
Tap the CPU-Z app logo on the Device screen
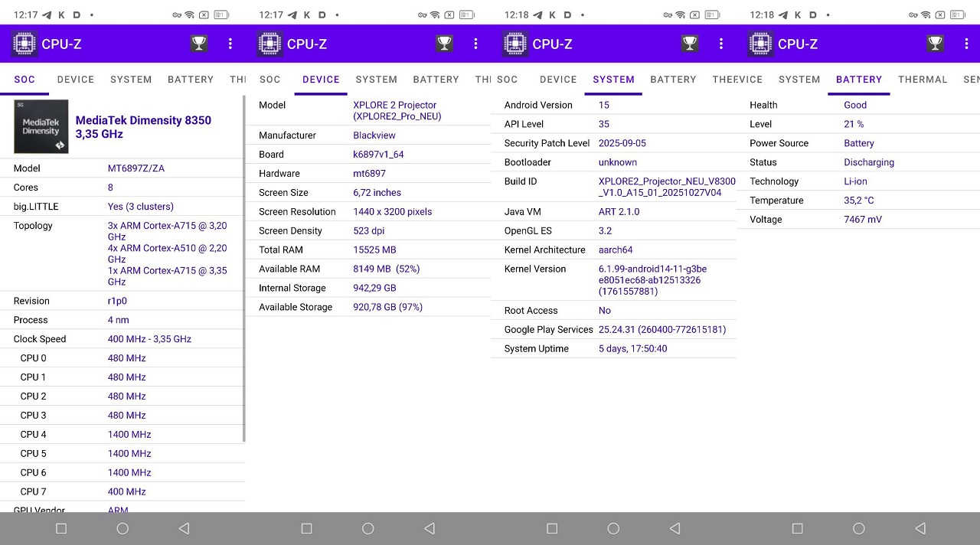269,44
